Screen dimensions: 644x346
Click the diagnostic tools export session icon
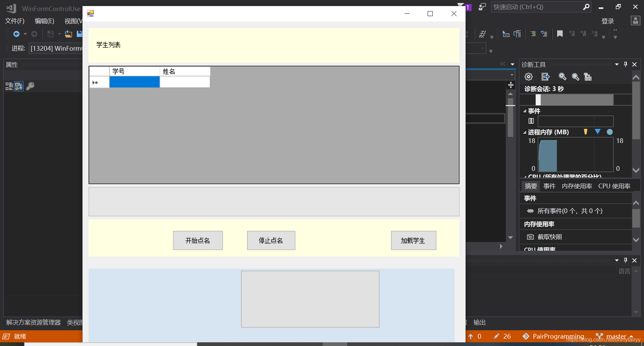[x=546, y=77]
